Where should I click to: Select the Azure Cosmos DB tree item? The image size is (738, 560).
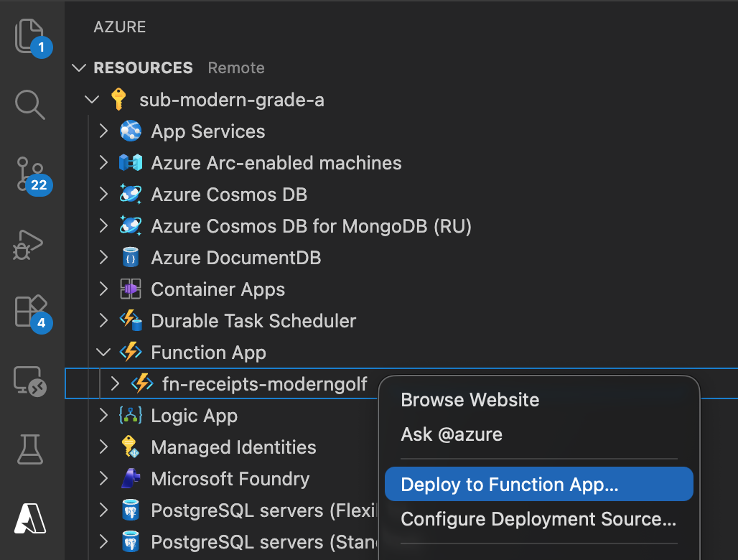tap(228, 195)
